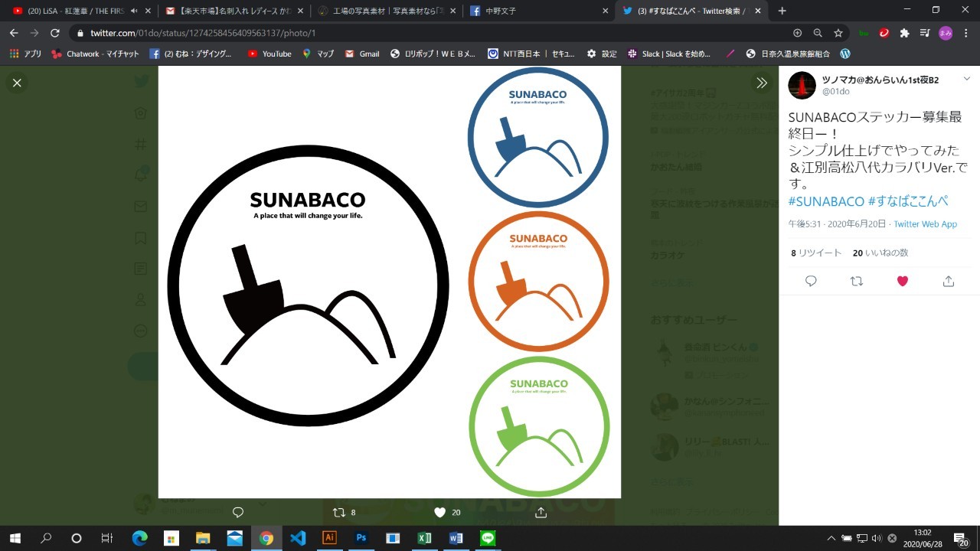The height and width of the screenshot is (551, 980).
Task: Launch Adobe Illustrator from the taskbar
Action: (329, 538)
